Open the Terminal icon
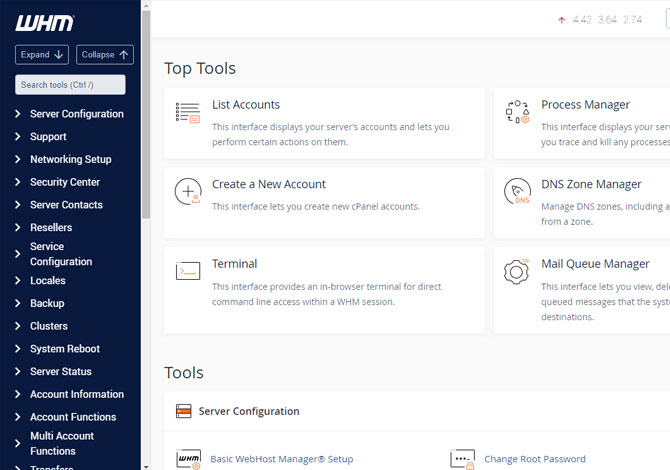Screen dimensions: 670x470 click(188, 271)
